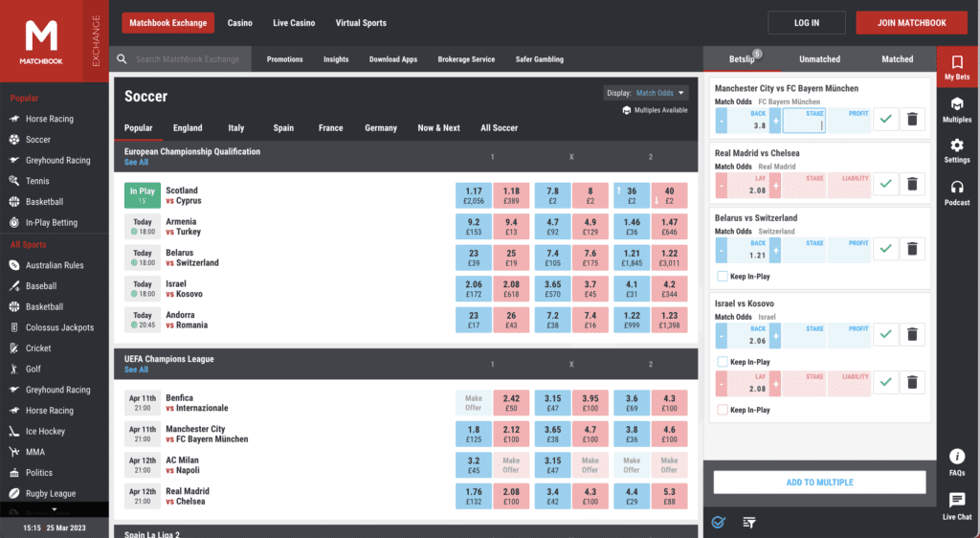
Task: Open the Virtual Sports section
Action: point(361,23)
